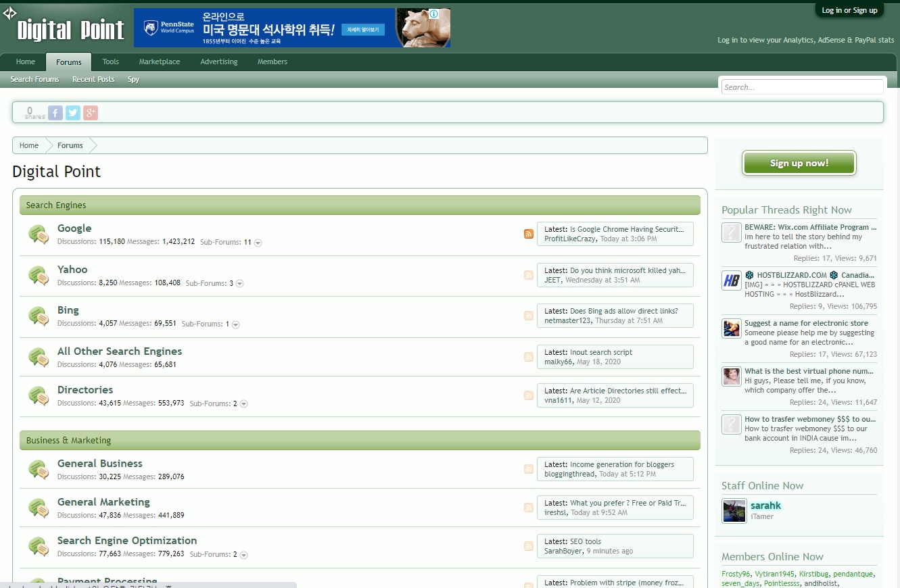The width and height of the screenshot is (900, 588).
Task: Open General Business RSS feed icon
Action: tap(529, 469)
